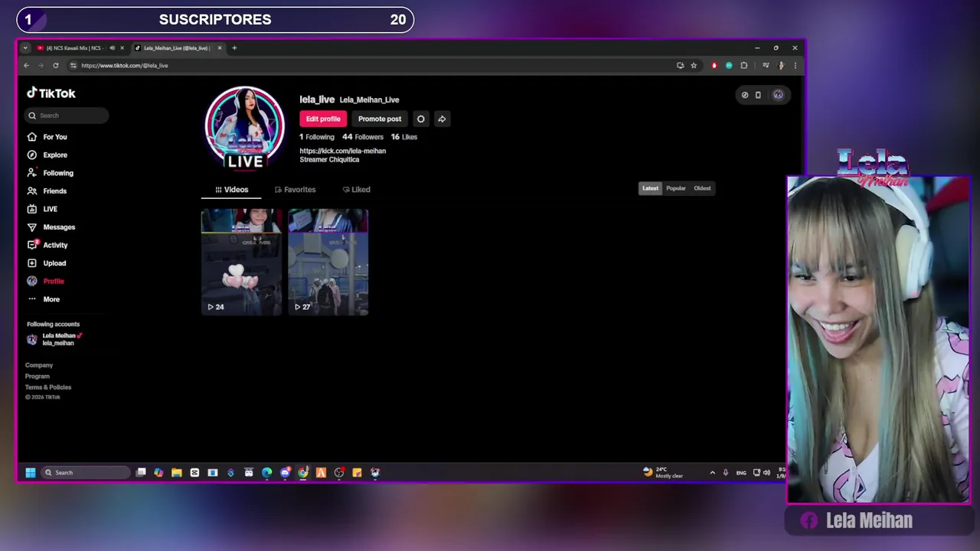Viewport: 980px width, 551px height.
Task: Click the lela_live profile picture
Action: (x=244, y=128)
